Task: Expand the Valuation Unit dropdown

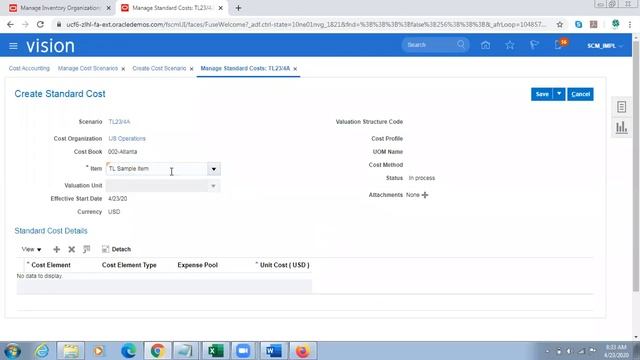Action: pos(213,186)
